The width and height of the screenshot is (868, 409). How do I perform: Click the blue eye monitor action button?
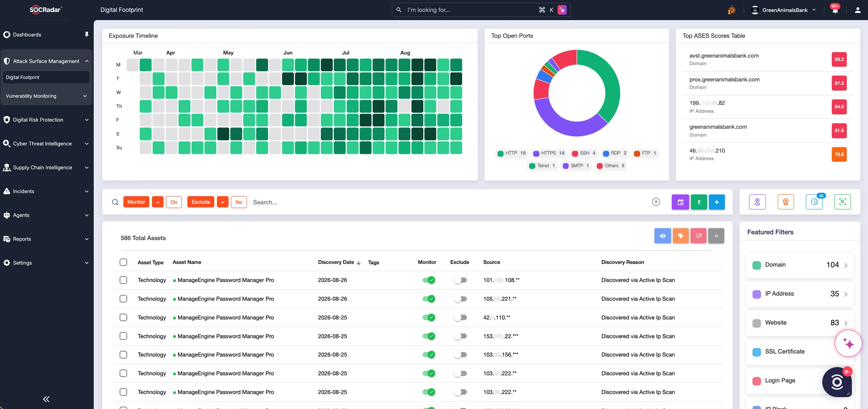(663, 236)
